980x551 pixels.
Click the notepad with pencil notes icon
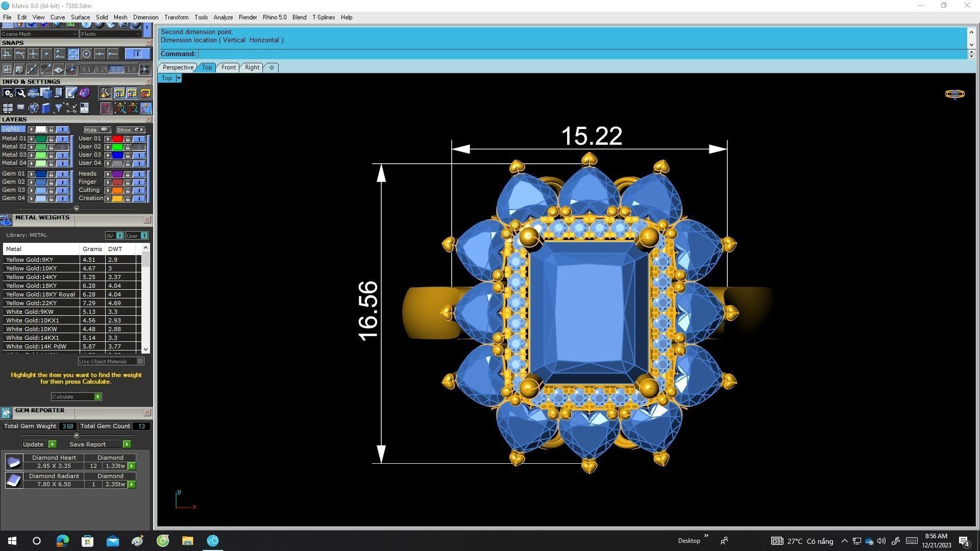[71, 93]
